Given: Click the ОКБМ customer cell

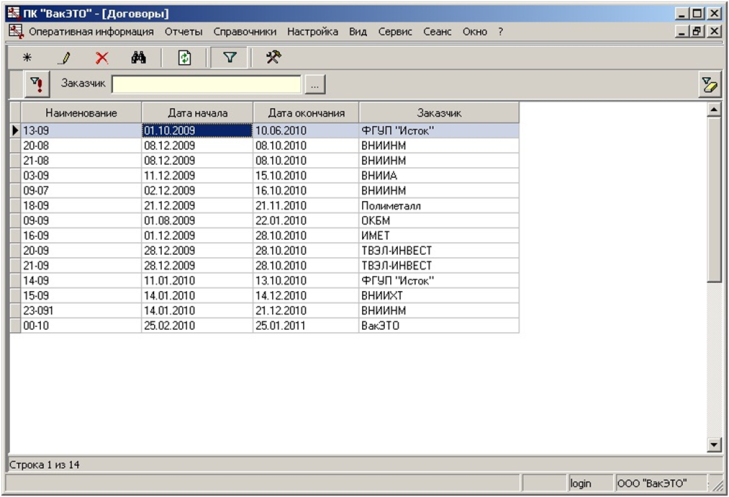Looking at the screenshot, I should tap(439, 220).
